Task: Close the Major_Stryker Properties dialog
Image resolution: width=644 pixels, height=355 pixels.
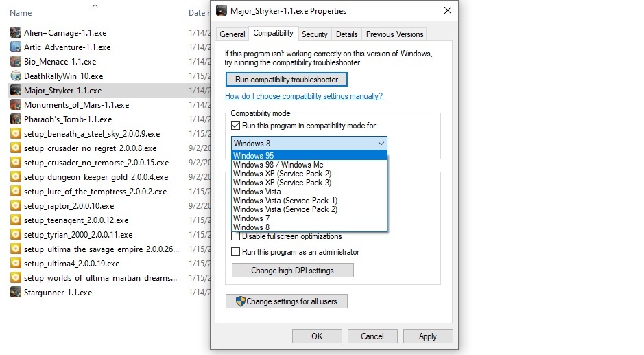Action: (448, 10)
